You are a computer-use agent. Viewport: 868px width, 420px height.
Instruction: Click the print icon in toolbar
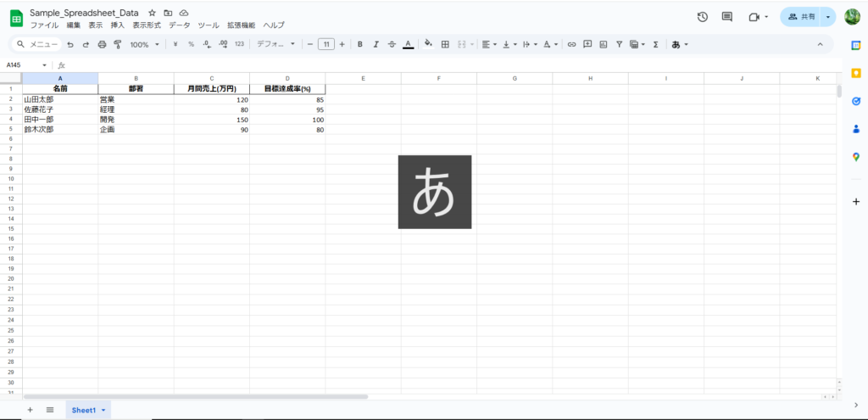(x=102, y=44)
